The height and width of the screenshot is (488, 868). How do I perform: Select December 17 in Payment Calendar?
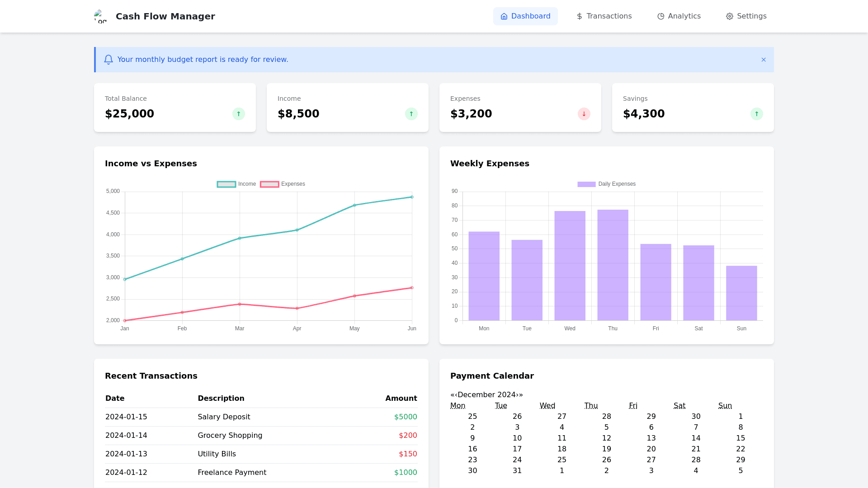point(517,449)
